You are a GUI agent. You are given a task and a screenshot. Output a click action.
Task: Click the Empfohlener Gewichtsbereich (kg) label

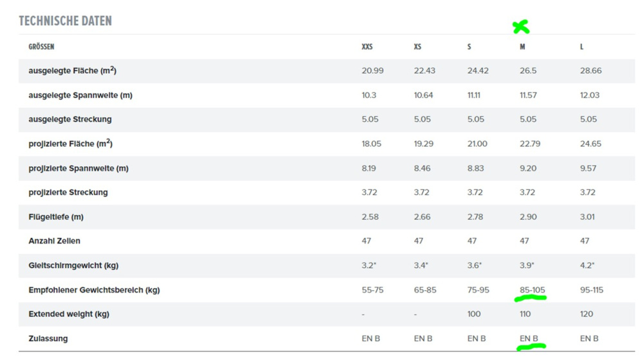pyautogui.click(x=94, y=290)
